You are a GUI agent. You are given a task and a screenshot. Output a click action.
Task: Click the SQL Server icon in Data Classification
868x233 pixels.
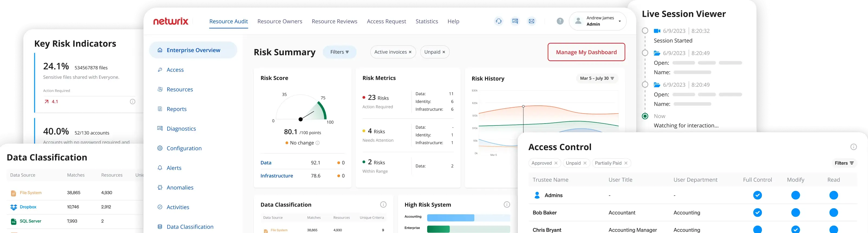click(14, 222)
